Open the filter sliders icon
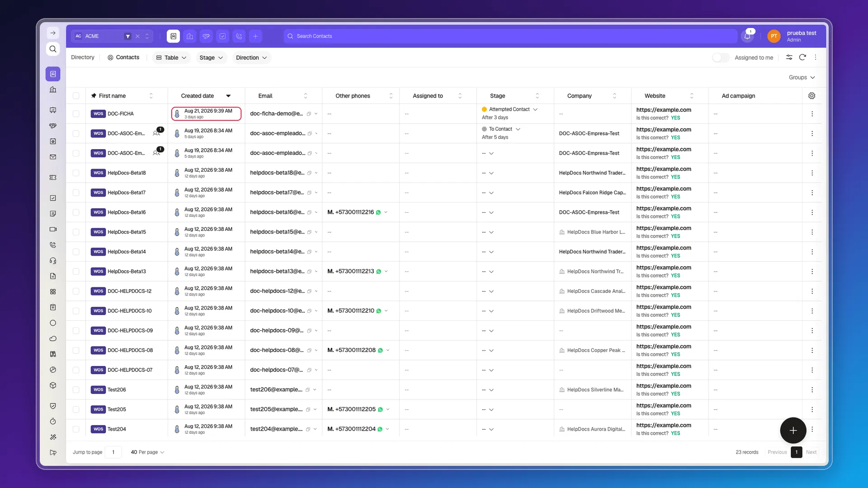Image resolution: width=868 pixels, height=488 pixels. (x=789, y=57)
